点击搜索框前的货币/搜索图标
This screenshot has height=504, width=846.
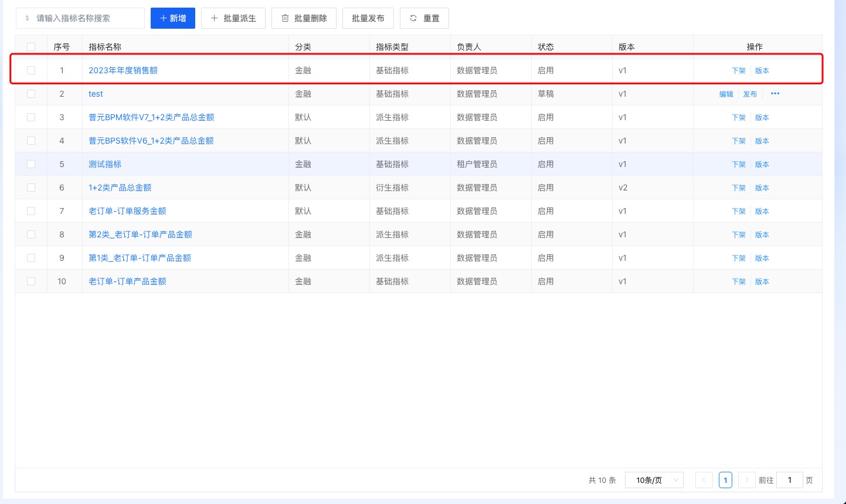tap(26, 18)
